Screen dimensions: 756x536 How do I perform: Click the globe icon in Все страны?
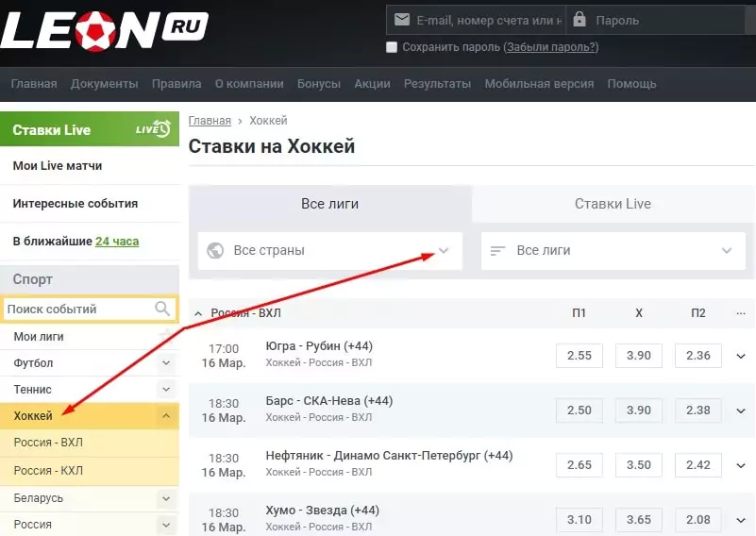click(215, 251)
